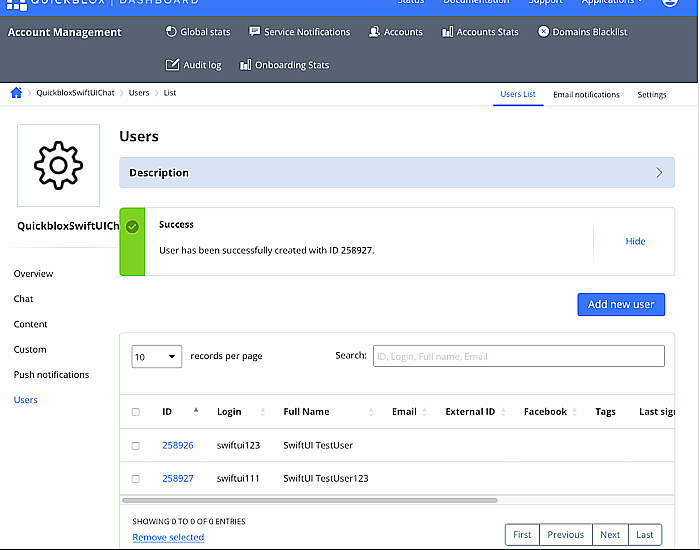Click the Remove selected link

coord(168,537)
